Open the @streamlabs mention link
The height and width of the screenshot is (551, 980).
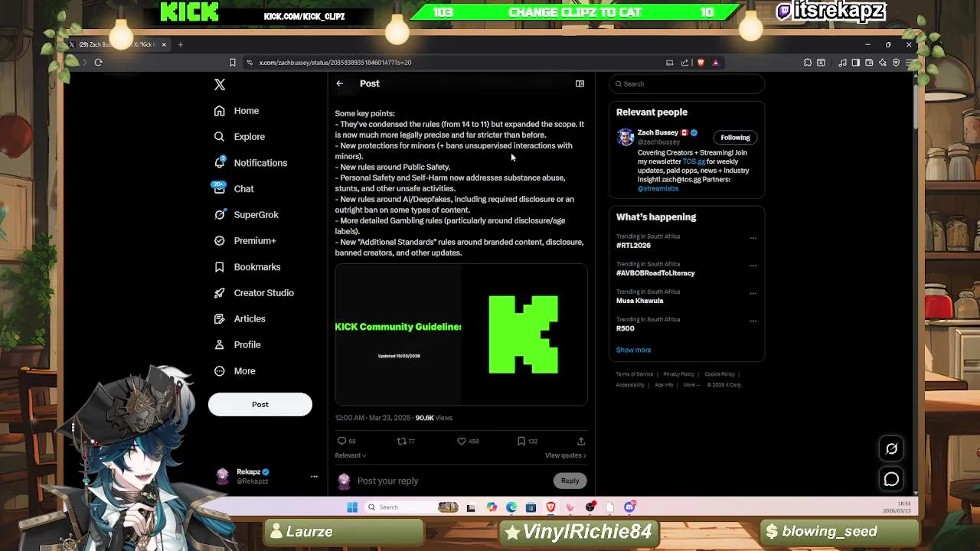658,188
